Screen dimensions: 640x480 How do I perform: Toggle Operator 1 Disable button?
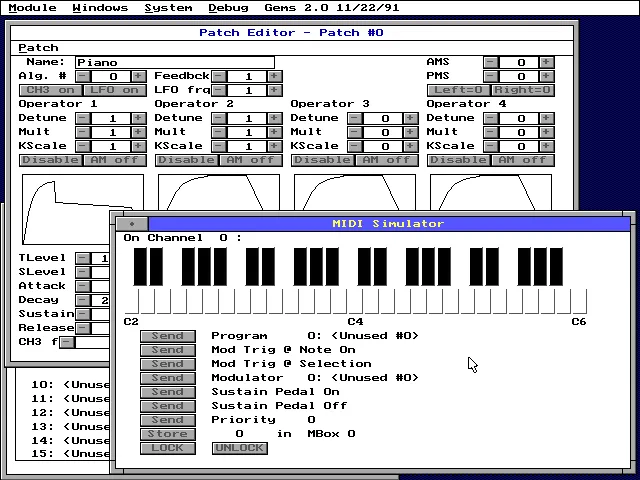(x=51, y=160)
